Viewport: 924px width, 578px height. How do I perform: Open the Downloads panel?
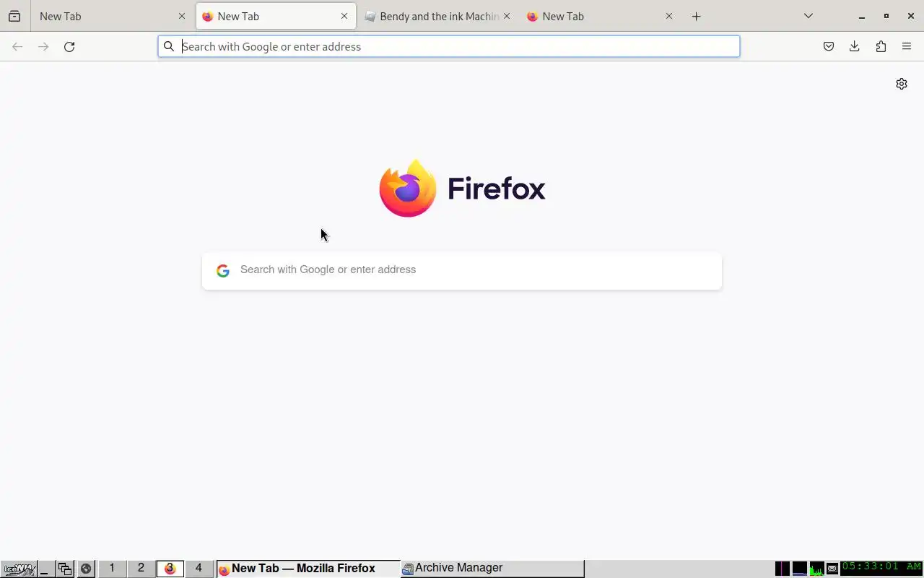point(855,46)
